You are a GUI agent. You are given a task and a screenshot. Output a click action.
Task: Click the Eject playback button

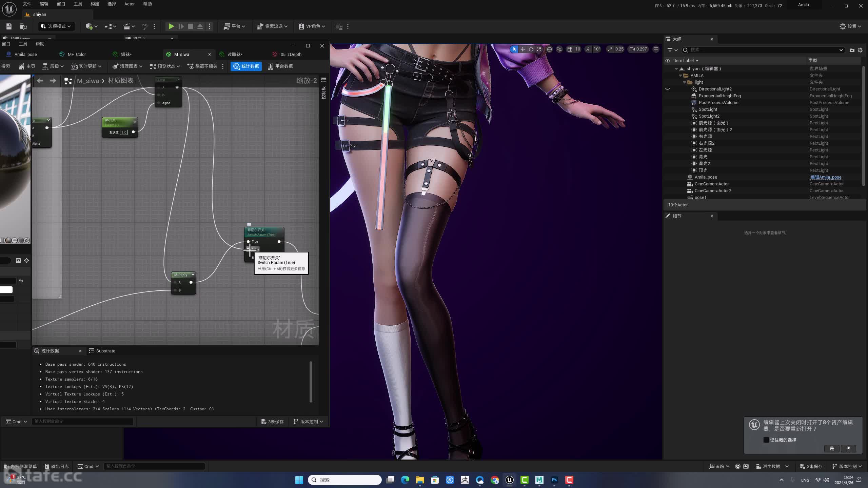(x=200, y=26)
